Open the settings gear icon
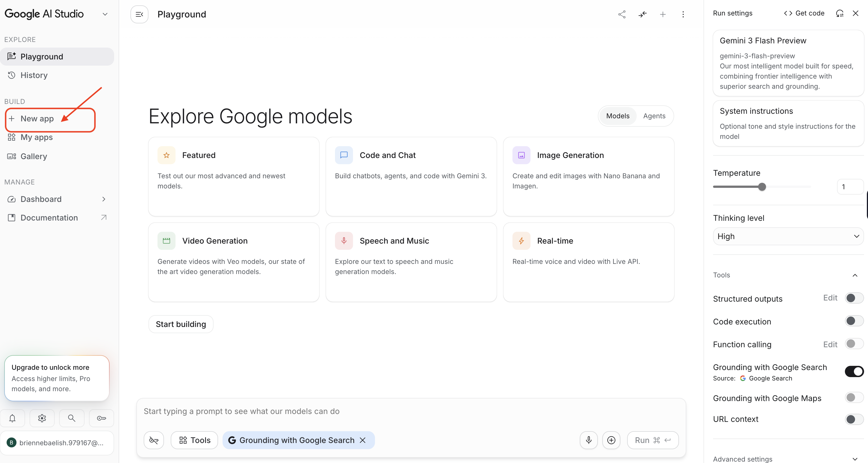This screenshot has width=868, height=463. tap(42, 418)
